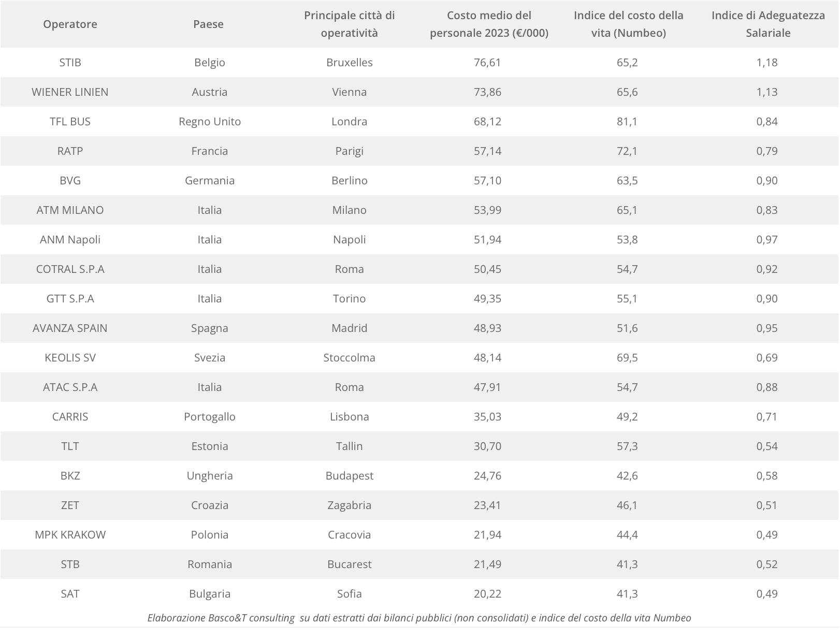Image resolution: width=840 pixels, height=638 pixels.
Task: Select the Indice del costo della vita header
Action: (x=628, y=24)
